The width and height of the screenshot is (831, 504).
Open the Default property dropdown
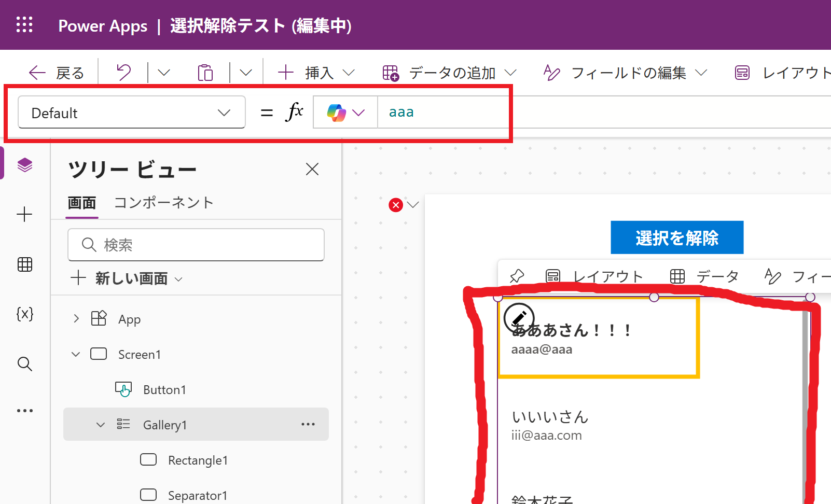coord(131,113)
